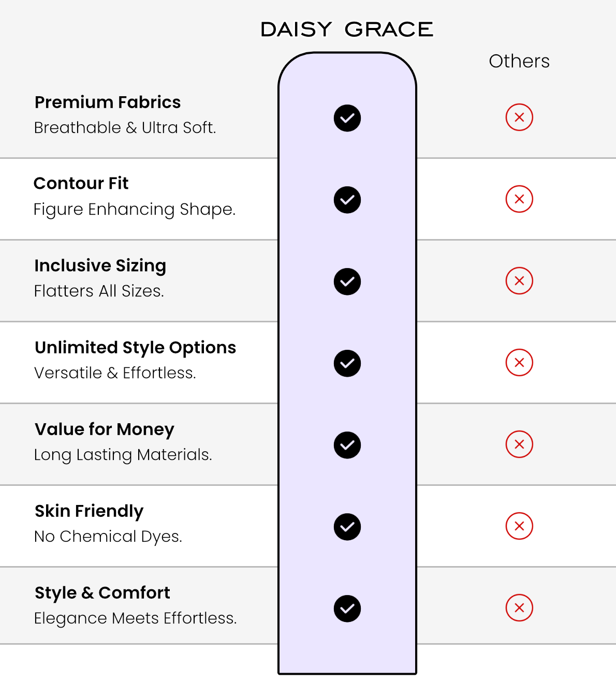The height and width of the screenshot is (683, 616).
Task: Click the Skin Friendly black checkmark icon
Action: 347,527
